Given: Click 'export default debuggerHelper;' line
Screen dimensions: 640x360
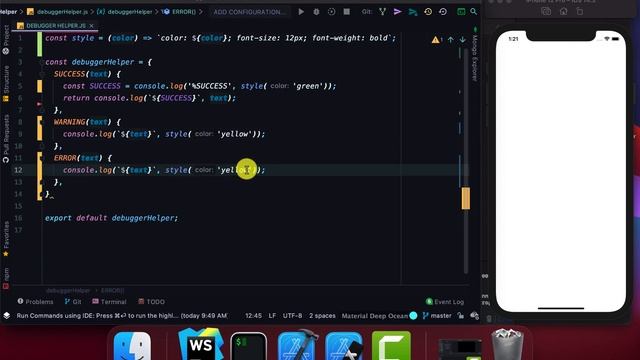Looking at the screenshot, I should coord(111,218).
